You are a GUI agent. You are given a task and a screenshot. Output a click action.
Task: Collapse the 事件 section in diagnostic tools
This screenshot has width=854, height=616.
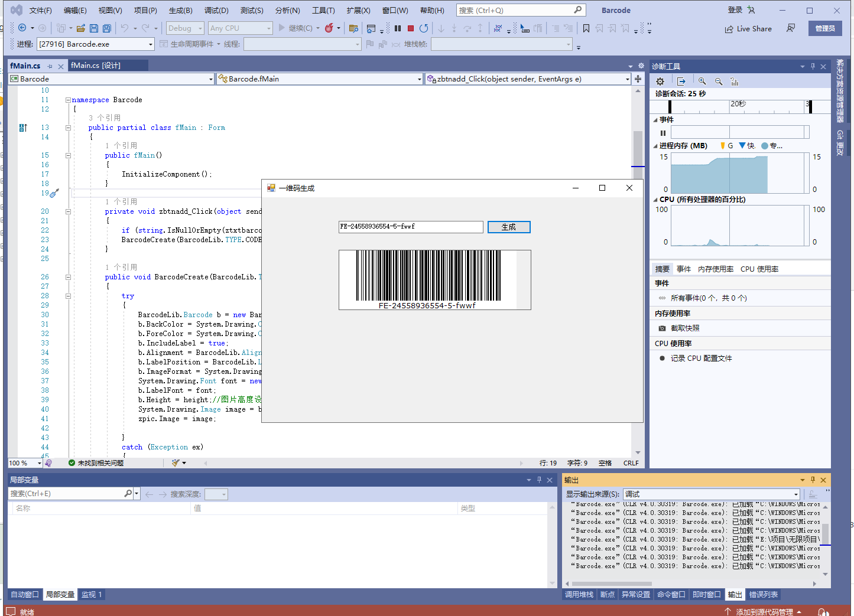click(655, 120)
